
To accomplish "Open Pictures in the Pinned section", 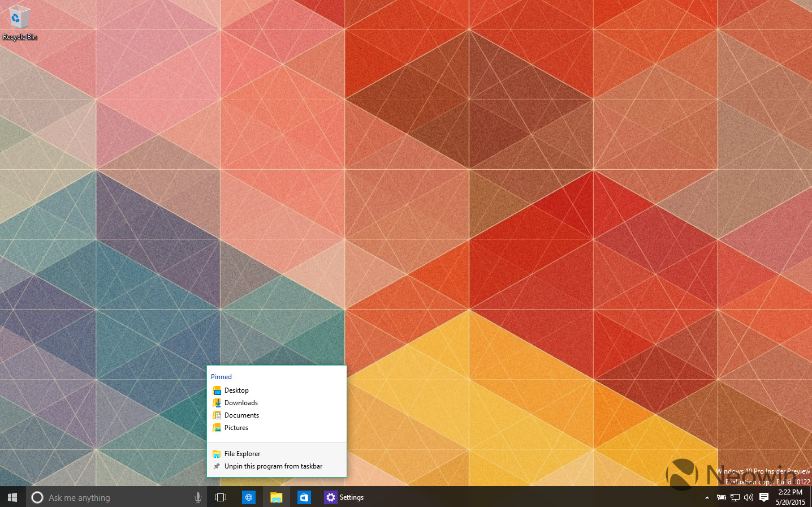I will (236, 427).
